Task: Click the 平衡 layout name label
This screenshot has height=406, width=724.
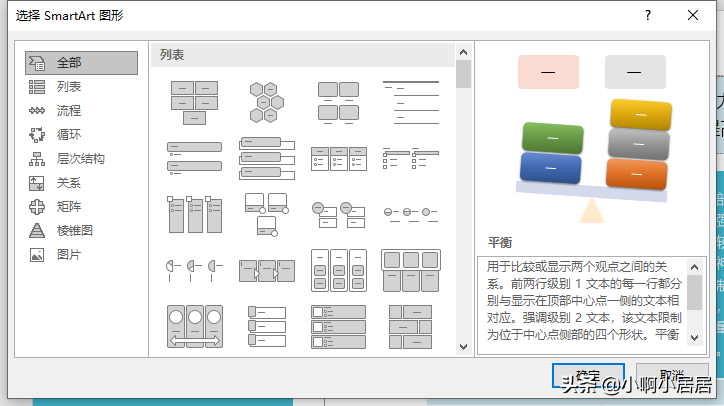Action: click(500, 242)
